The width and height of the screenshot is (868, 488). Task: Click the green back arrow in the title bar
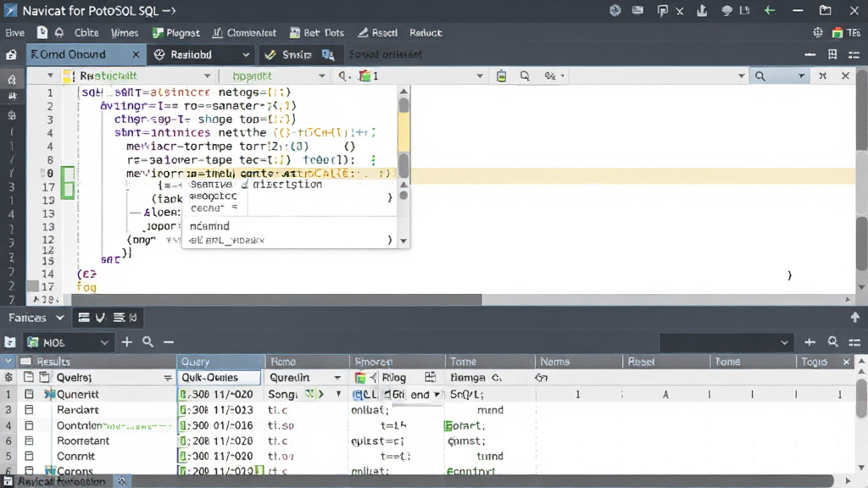click(770, 10)
